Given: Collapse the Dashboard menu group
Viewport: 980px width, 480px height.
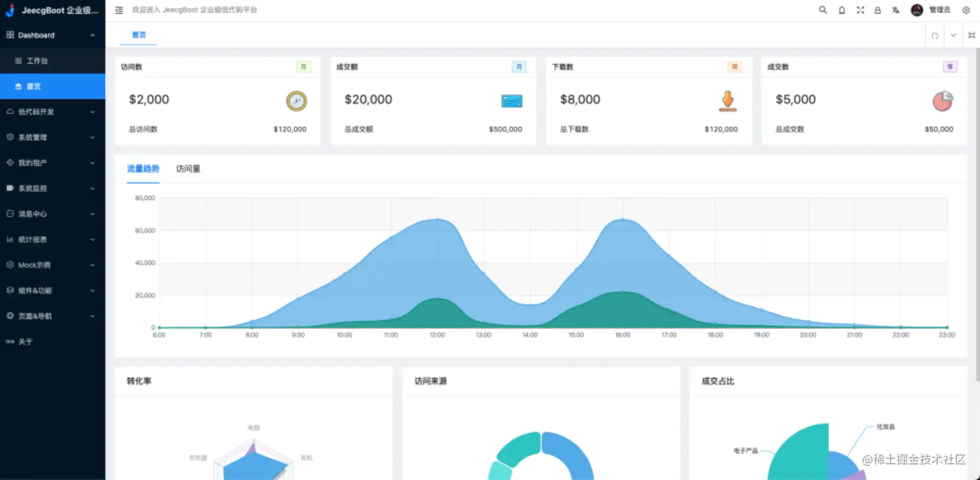Looking at the screenshot, I should (x=52, y=35).
